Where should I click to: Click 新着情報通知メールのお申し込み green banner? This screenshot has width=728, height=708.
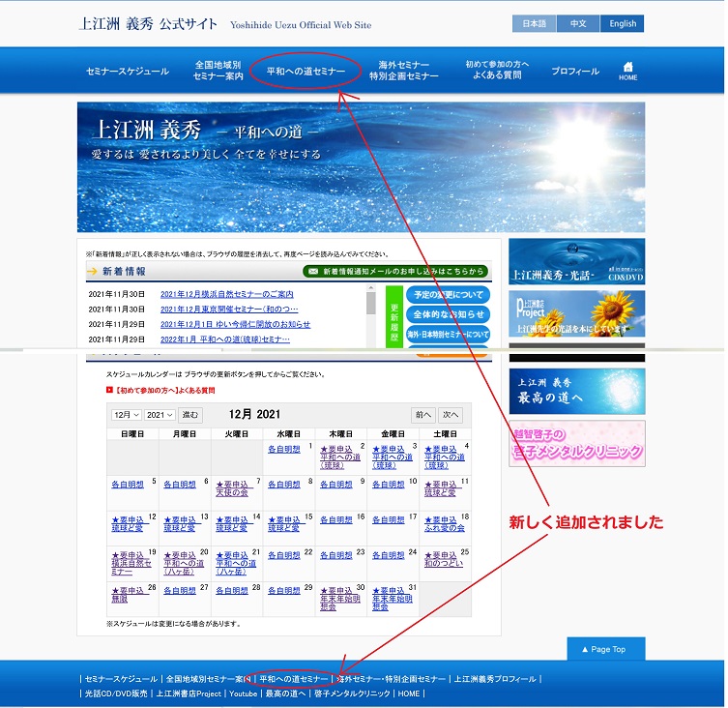(x=395, y=272)
